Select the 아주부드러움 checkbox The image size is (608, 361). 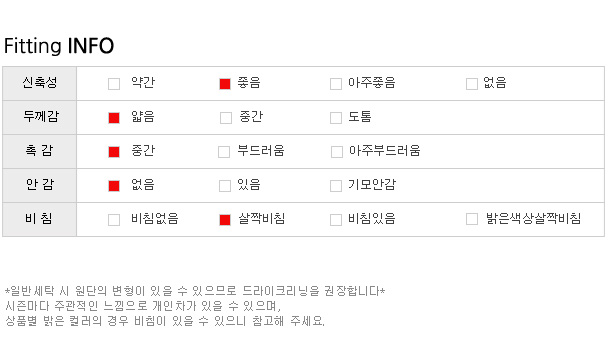click(x=337, y=152)
